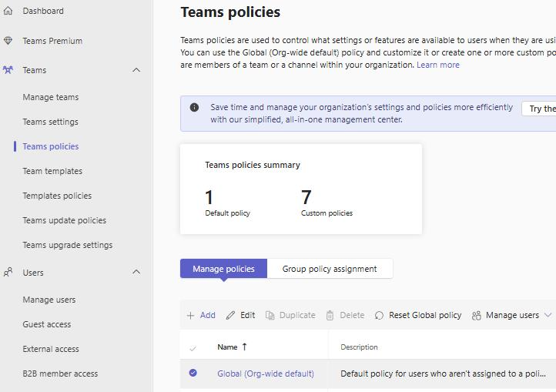Viewport: 556px width, 392px height.
Task: Switch to the Manage policies tab
Action: click(x=223, y=269)
